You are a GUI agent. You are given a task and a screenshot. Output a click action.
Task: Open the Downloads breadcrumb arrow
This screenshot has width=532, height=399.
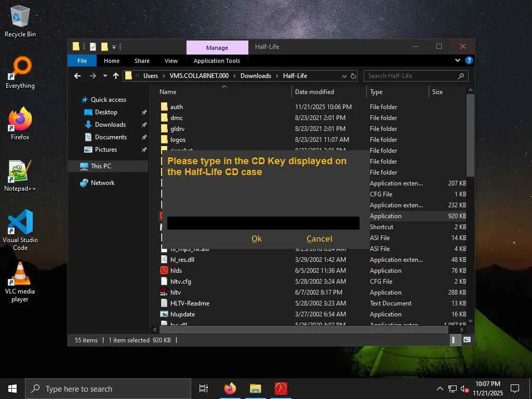(277, 76)
